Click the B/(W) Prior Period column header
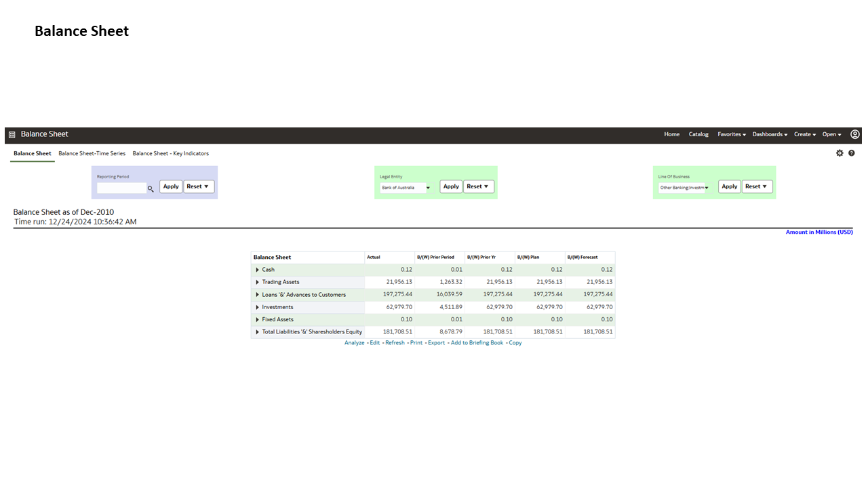 pos(439,258)
